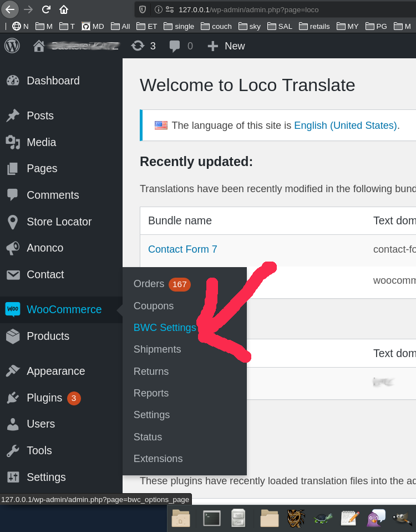Image resolution: width=416 pixels, height=532 pixels.
Task: Click the Appearance paintbrush icon
Action: pos(13,371)
